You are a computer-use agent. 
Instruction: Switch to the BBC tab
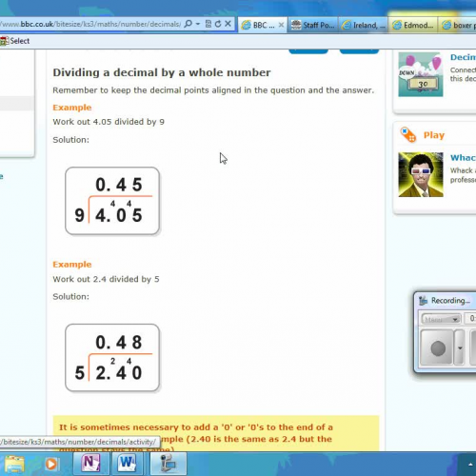pos(262,25)
